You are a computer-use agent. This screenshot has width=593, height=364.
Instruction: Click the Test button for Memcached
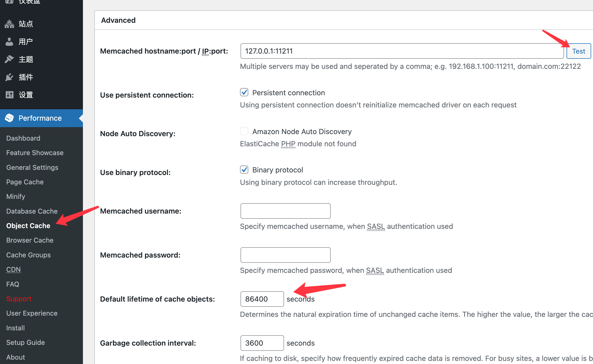(578, 51)
